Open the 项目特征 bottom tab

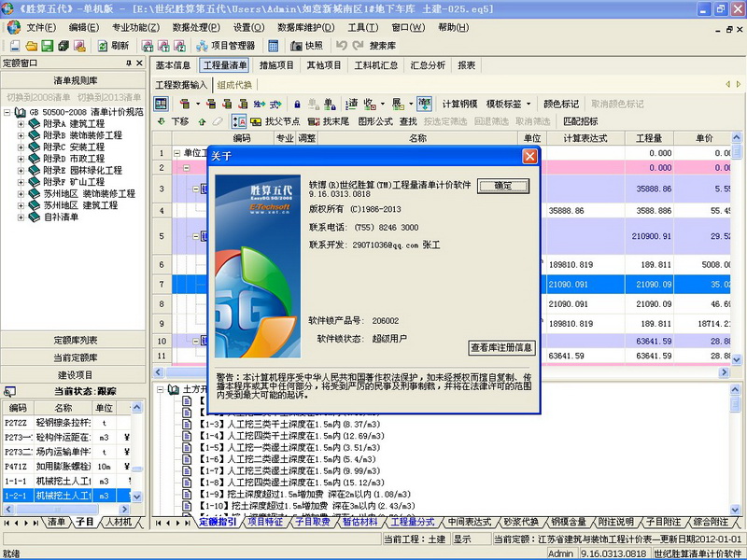point(266,522)
